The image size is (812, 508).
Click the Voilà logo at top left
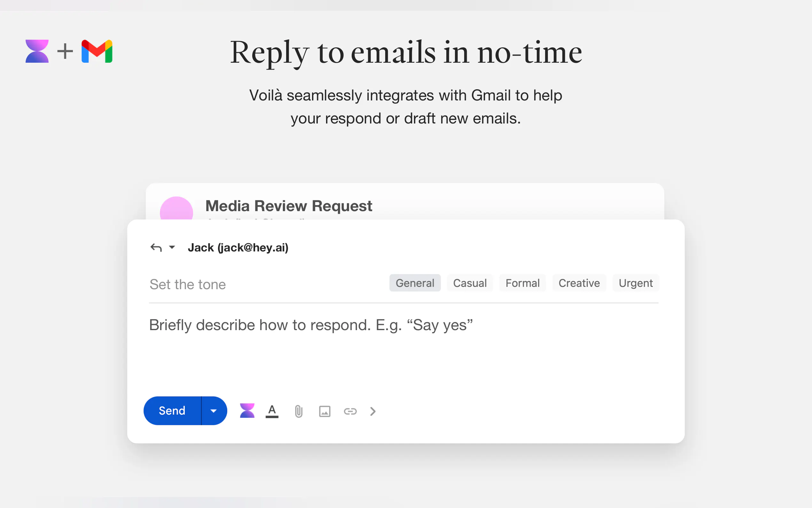coord(37,52)
